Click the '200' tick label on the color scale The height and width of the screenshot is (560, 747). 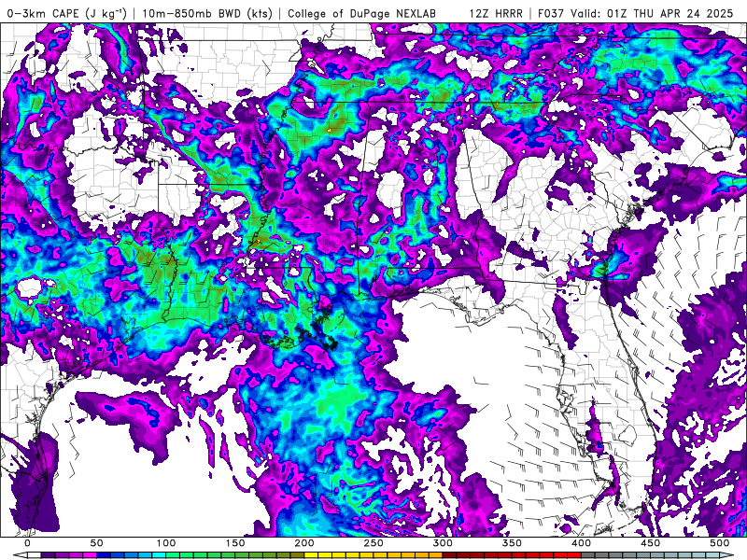pos(304,543)
